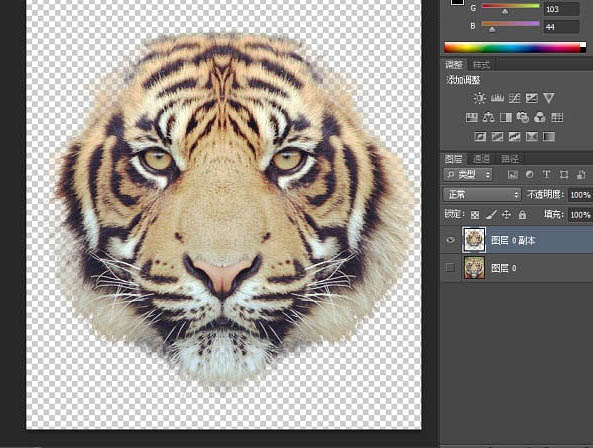Add a Levels adjustment
Screen dimensions: 593x448
[497, 98]
